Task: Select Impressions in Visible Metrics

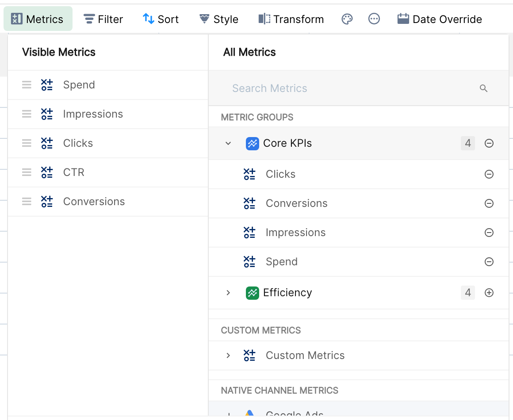Action: point(93,114)
